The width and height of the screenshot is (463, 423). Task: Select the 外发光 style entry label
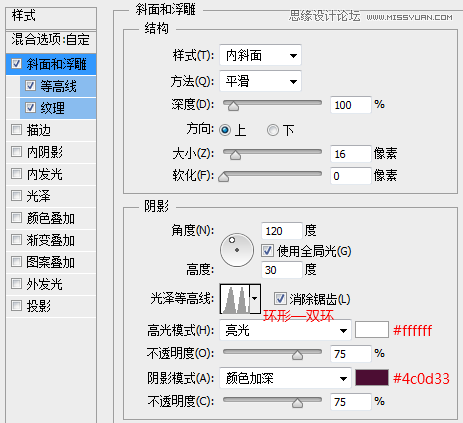pyautogui.click(x=44, y=284)
